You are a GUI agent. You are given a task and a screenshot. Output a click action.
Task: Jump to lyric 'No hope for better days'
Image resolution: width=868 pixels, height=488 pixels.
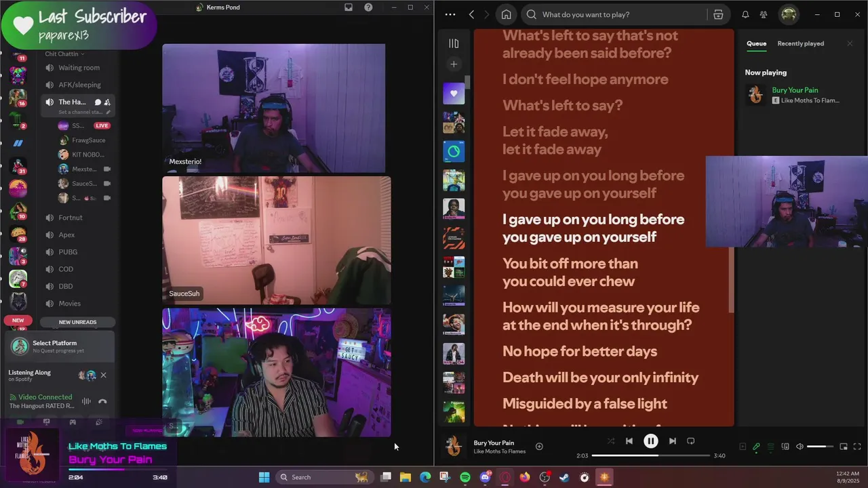point(580,351)
